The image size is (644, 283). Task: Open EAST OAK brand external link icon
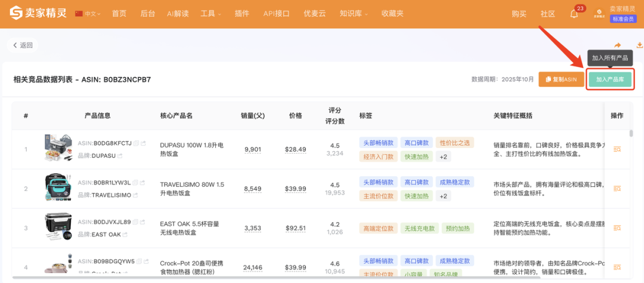(125, 235)
